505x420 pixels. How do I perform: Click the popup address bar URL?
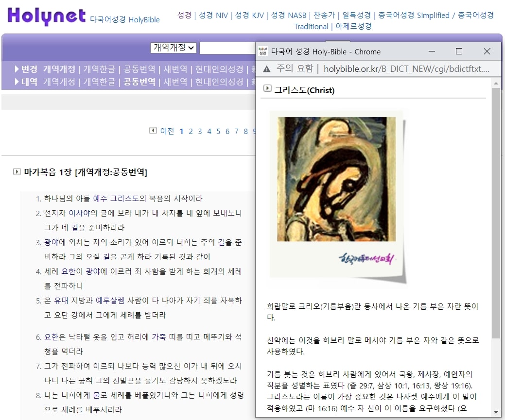406,69
